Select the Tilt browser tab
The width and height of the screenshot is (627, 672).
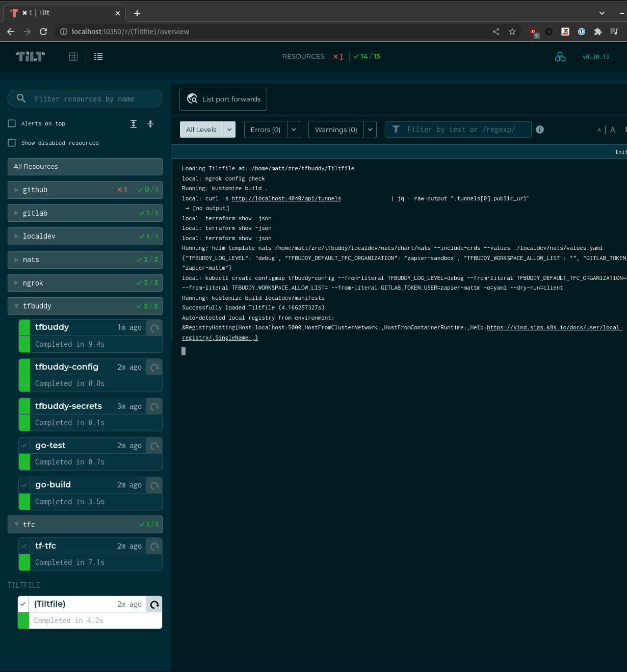point(65,13)
